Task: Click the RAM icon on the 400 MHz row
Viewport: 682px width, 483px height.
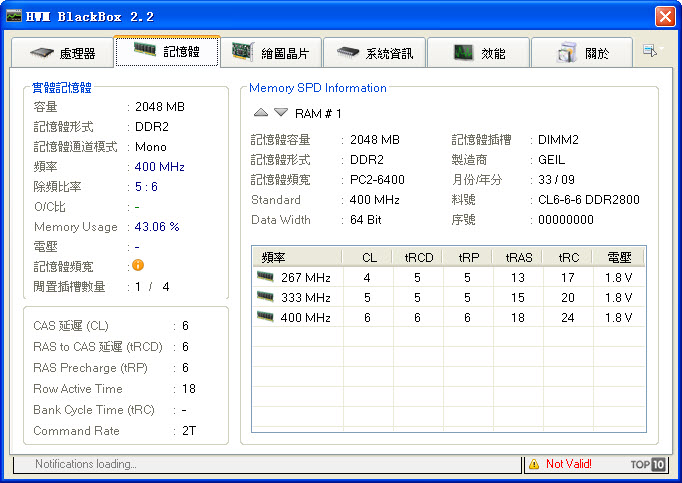Action: click(265, 317)
